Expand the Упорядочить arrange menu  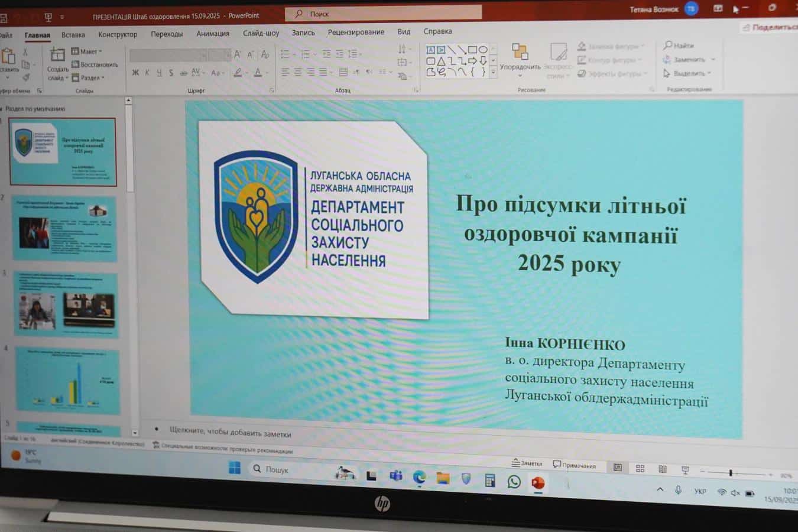coord(520,60)
